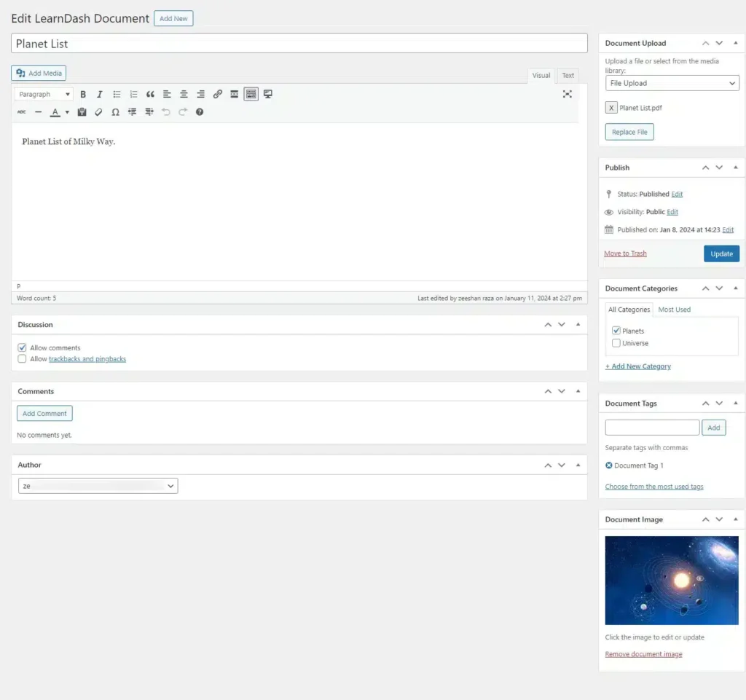Enable fullscreen distraction-free editor mode

point(567,94)
